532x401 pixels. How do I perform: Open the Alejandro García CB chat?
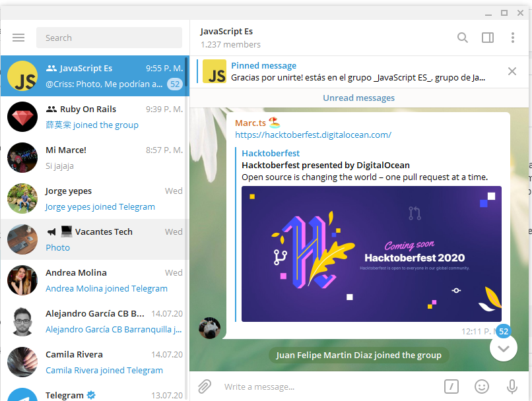coord(94,321)
